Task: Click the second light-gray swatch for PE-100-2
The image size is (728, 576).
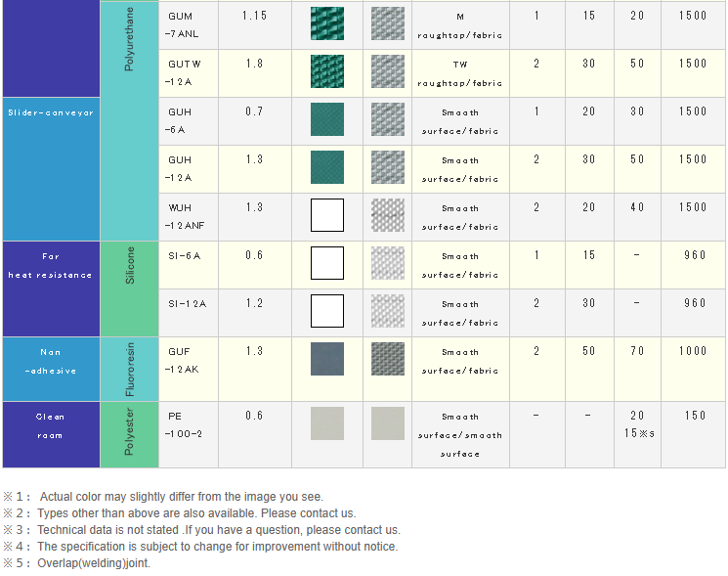Action: [x=388, y=423]
